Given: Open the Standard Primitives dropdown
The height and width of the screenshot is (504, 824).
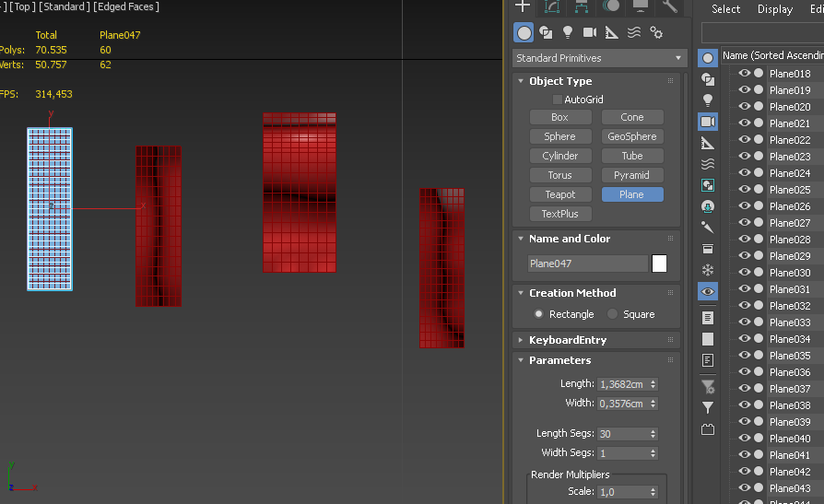Looking at the screenshot, I should pos(600,58).
